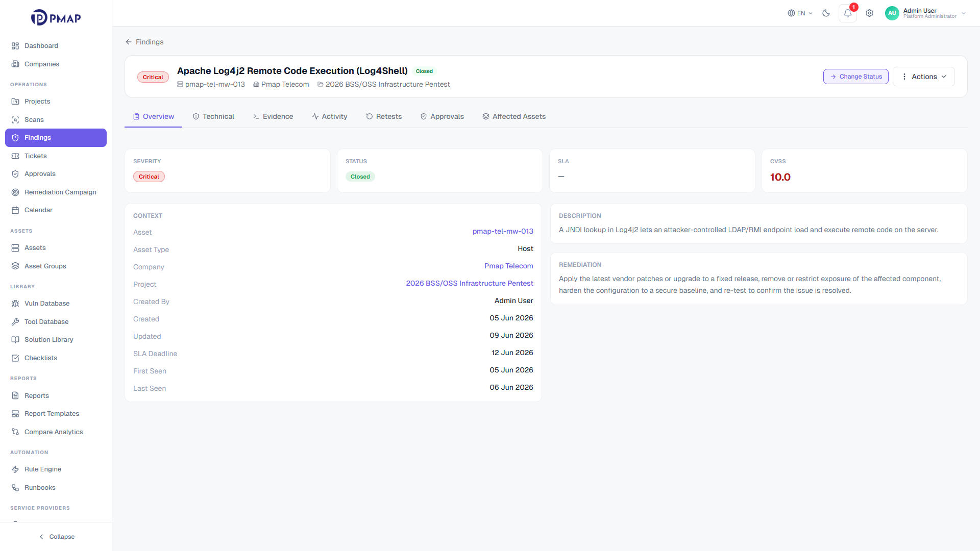The width and height of the screenshot is (980, 551).
Task: Click the Reports document icon
Action: [15, 396]
